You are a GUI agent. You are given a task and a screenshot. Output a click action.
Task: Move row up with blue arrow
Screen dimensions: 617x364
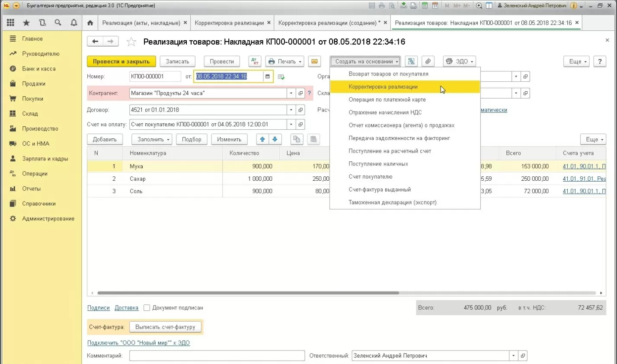[x=262, y=139]
